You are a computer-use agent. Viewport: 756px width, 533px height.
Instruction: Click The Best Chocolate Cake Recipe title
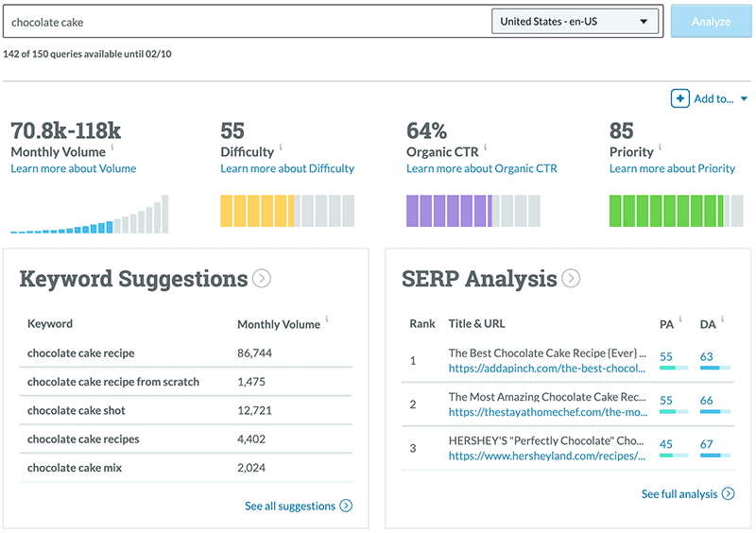pyautogui.click(x=547, y=353)
